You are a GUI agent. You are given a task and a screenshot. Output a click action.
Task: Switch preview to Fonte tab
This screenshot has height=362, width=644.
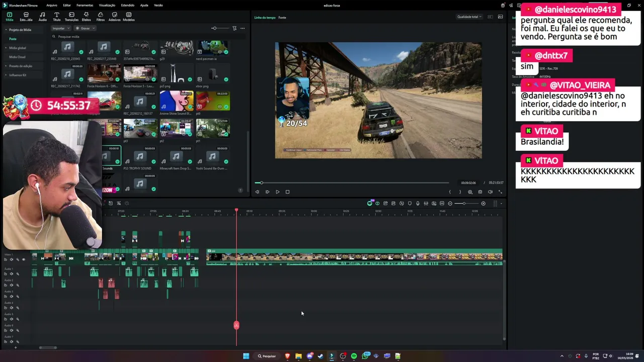(x=282, y=18)
